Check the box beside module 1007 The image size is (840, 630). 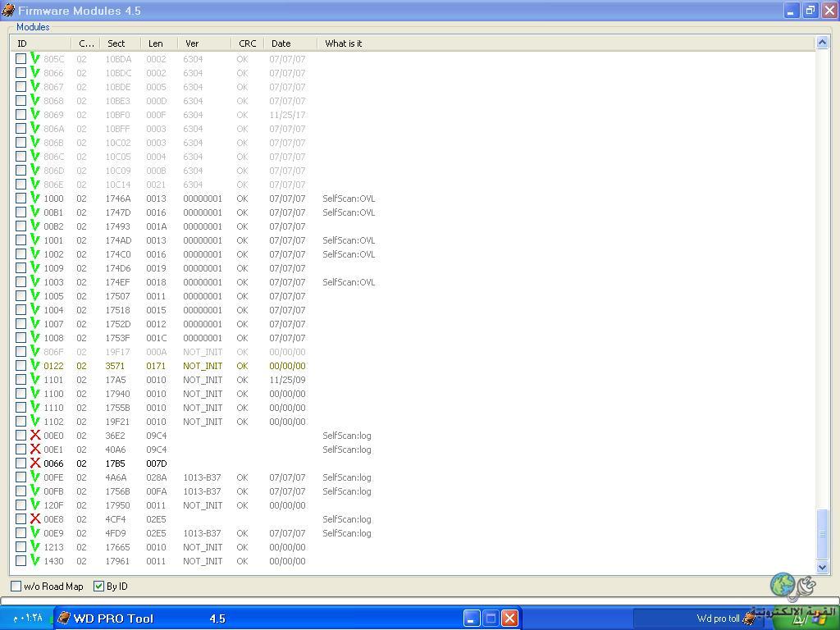click(x=21, y=323)
